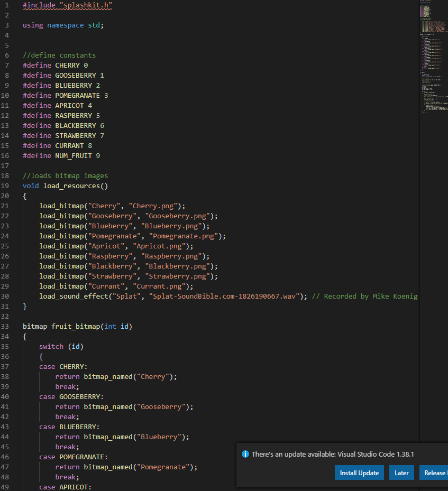Click the switch keyword on line 35
The image size is (448, 491).
(51, 346)
